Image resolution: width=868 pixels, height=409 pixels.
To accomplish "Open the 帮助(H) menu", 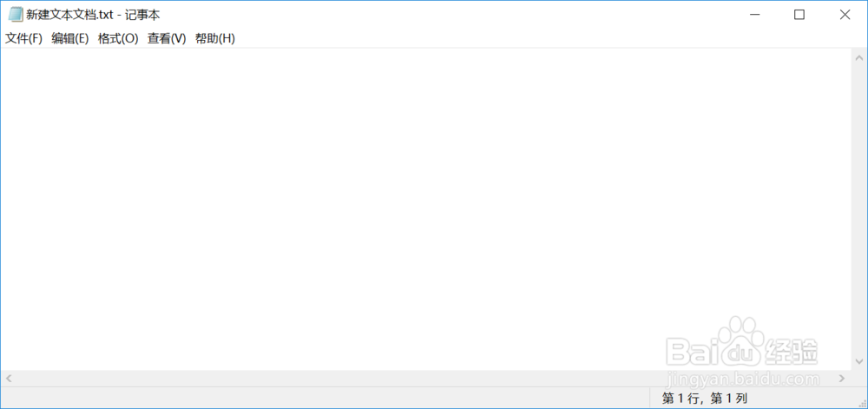I will (x=215, y=39).
